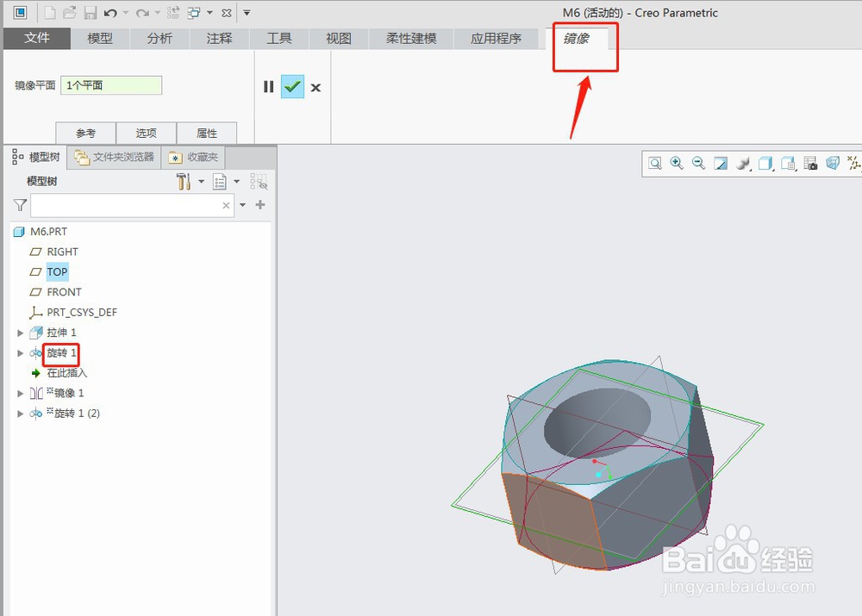Switch to the 注释 ribbon tab

tap(219, 39)
